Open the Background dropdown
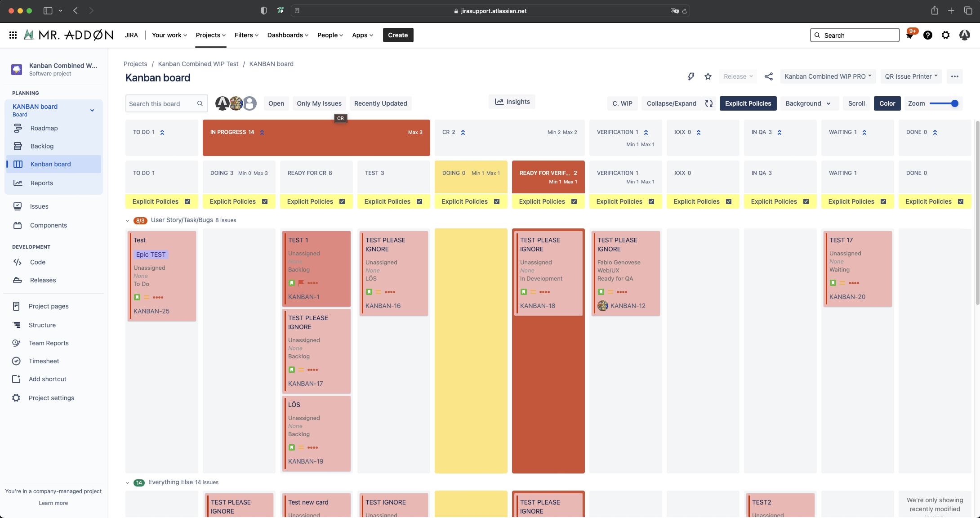The image size is (980, 518). pos(808,103)
